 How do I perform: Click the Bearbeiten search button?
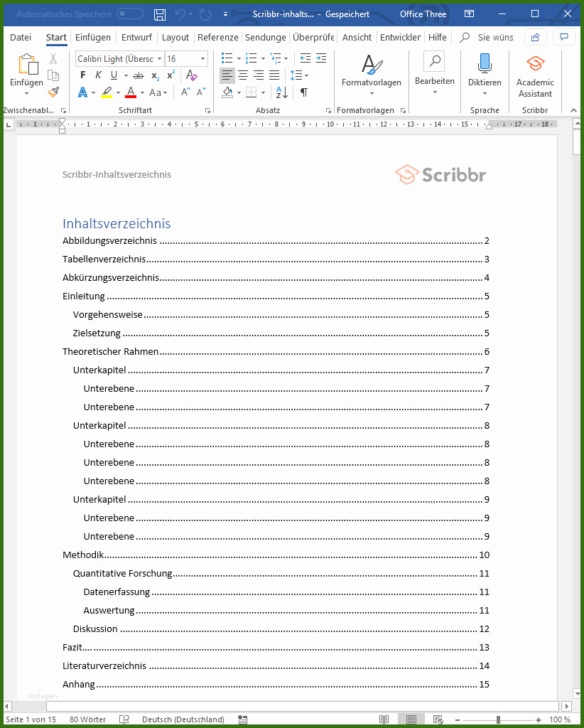pyautogui.click(x=434, y=70)
